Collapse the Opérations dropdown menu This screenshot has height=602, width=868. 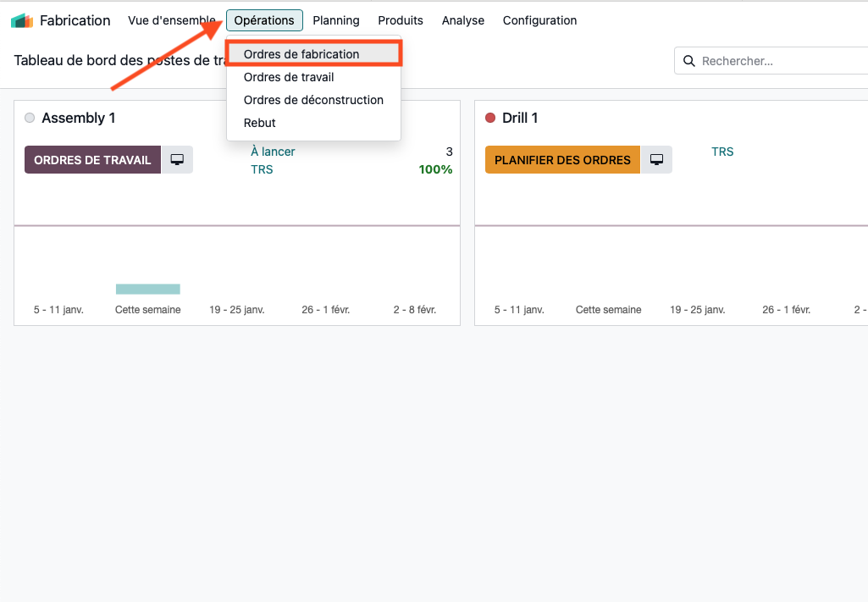pyautogui.click(x=264, y=20)
